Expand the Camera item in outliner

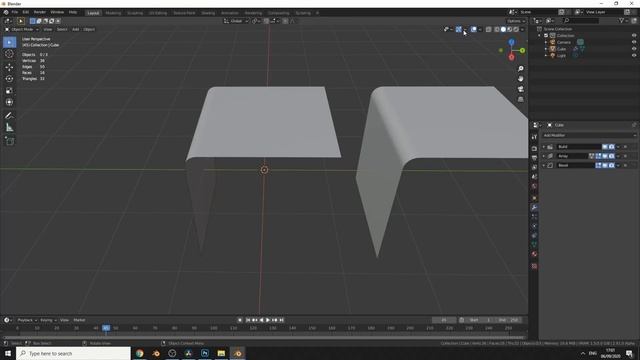point(546,42)
